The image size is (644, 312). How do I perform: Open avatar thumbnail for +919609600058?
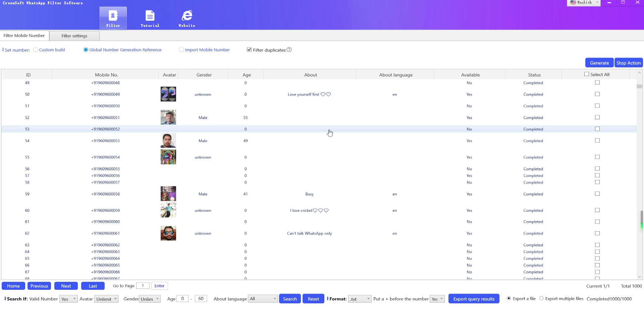click(168, 194)
